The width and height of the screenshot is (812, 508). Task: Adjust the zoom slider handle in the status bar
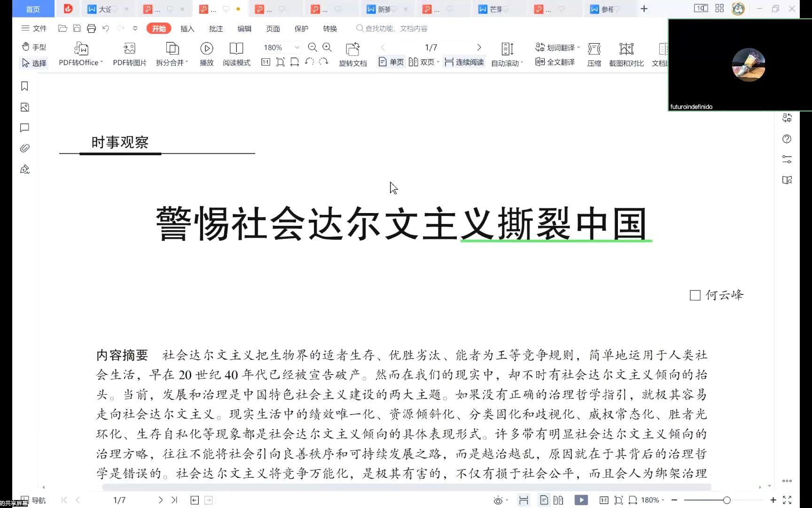coord(727,500)
